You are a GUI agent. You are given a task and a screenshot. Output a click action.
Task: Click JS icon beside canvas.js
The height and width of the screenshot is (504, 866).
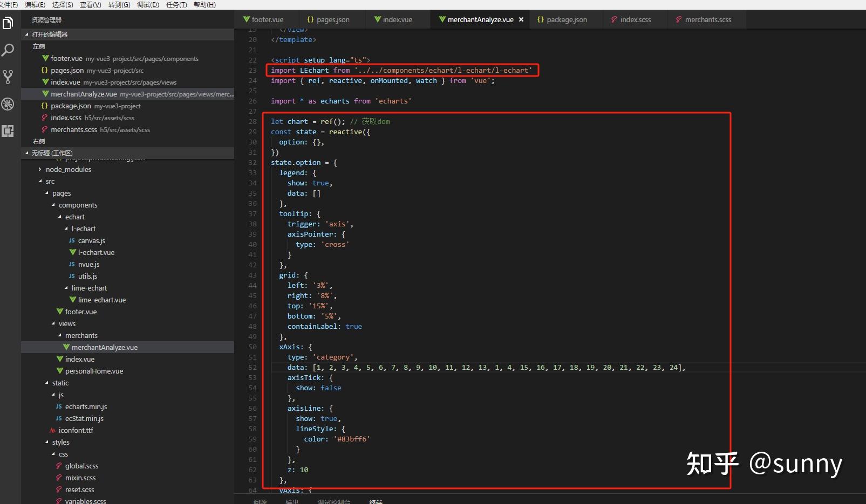pyautogui.click(x=72, y=240)
